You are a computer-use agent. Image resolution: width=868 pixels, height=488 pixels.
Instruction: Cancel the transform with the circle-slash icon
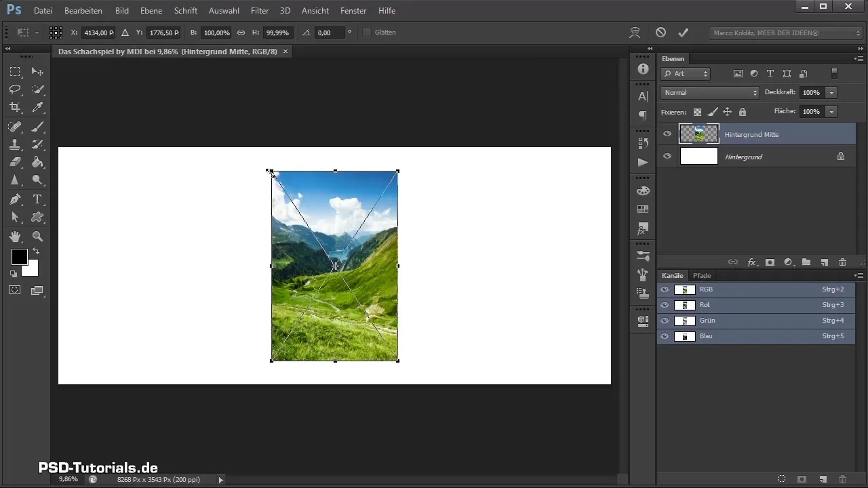point(660,33)
